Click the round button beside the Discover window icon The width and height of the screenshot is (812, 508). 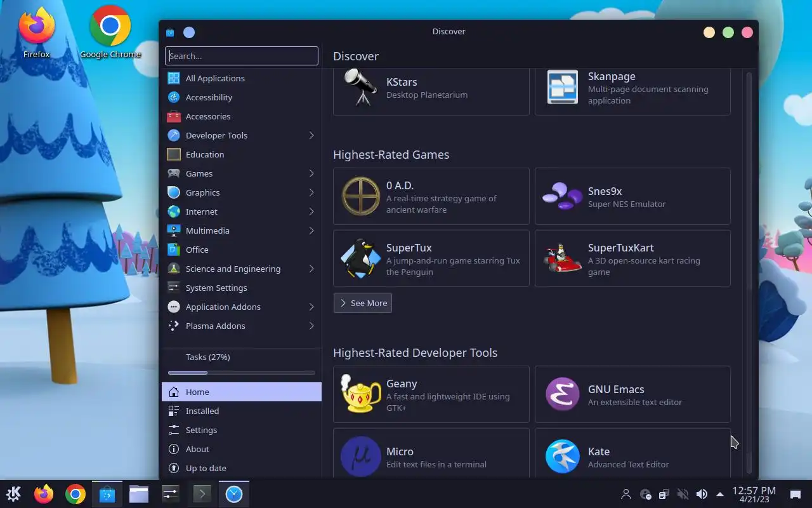[189, 32]
